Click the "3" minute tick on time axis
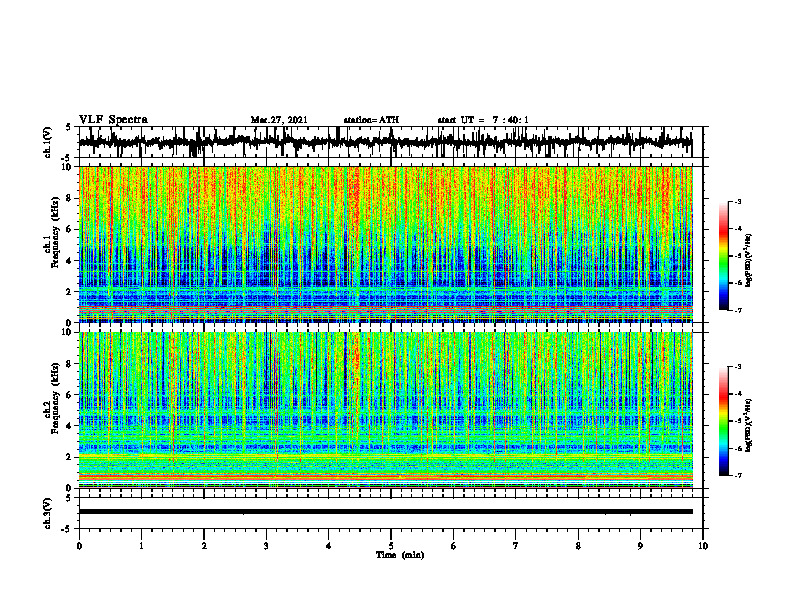792x612 pixels. [266, 546]
